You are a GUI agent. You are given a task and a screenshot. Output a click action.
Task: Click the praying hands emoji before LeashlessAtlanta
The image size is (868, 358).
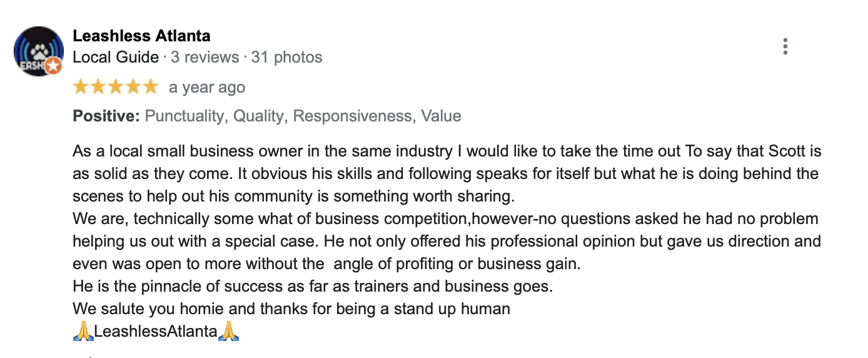(83, 332)
